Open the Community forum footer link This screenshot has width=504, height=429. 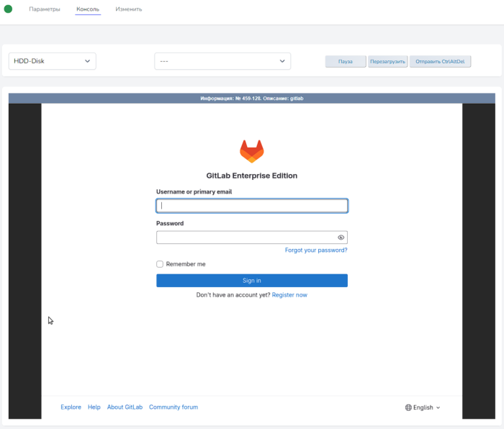point(174,407)
